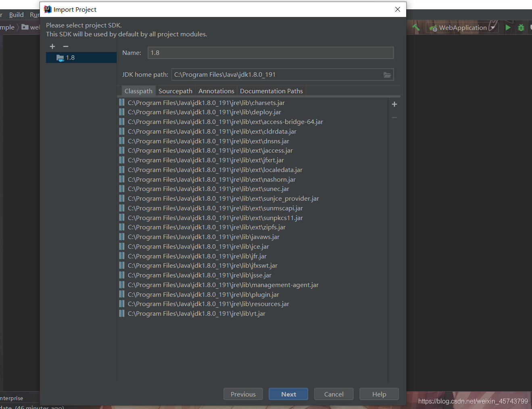Open the Annotations tab
The height and width of the screenshot is (409, 532).
point(216,91)
